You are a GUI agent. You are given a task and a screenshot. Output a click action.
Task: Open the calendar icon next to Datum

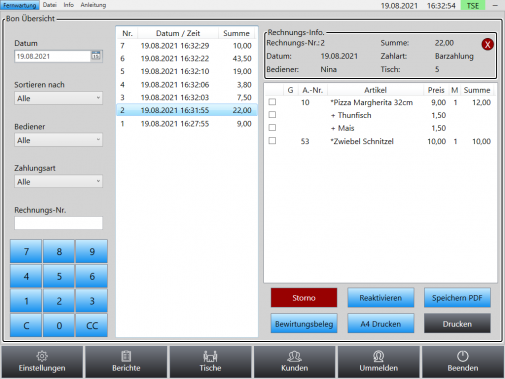[96, 56]
